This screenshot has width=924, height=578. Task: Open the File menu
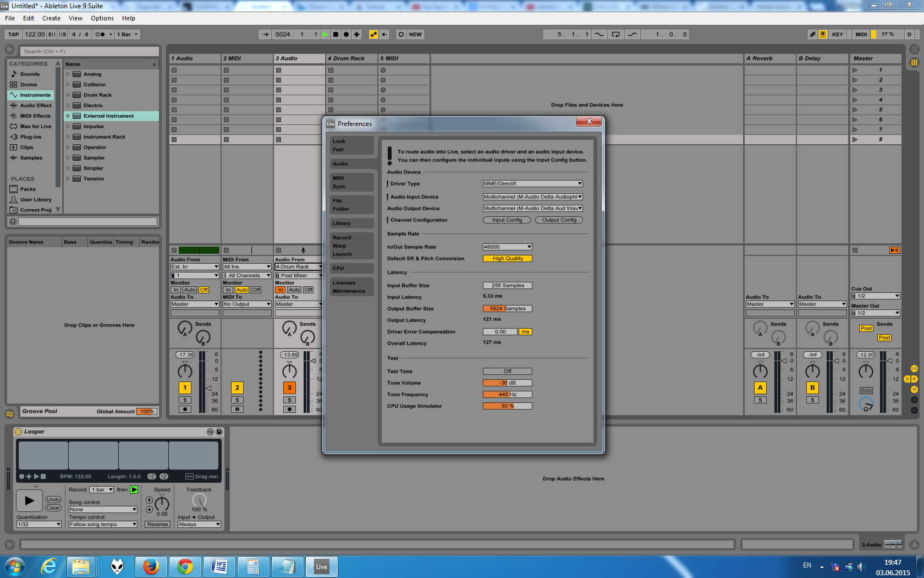[10, 18]
